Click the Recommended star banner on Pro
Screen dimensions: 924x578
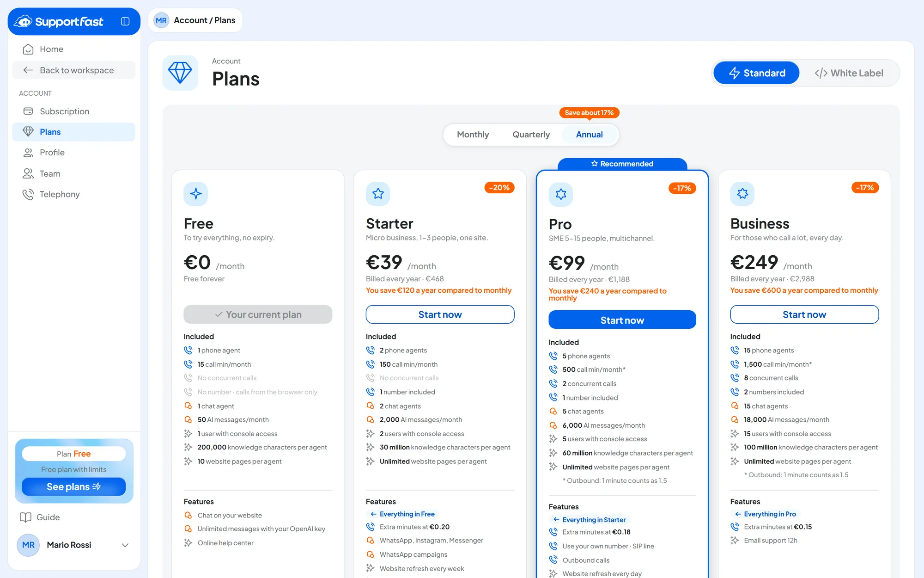[x=622, y=164]
